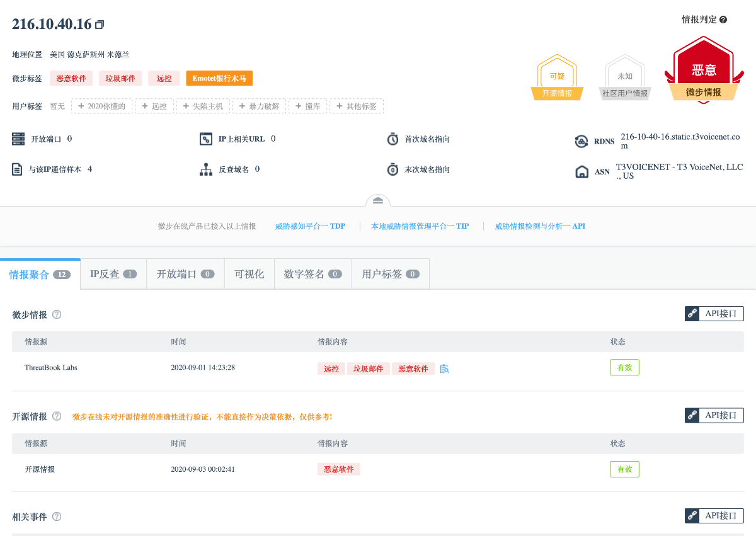Image resolution: width=756 pixels, height=536 pixels.
Task: Open the 威胁情报检测与分析—API link
Action: [x=540, y=226]
